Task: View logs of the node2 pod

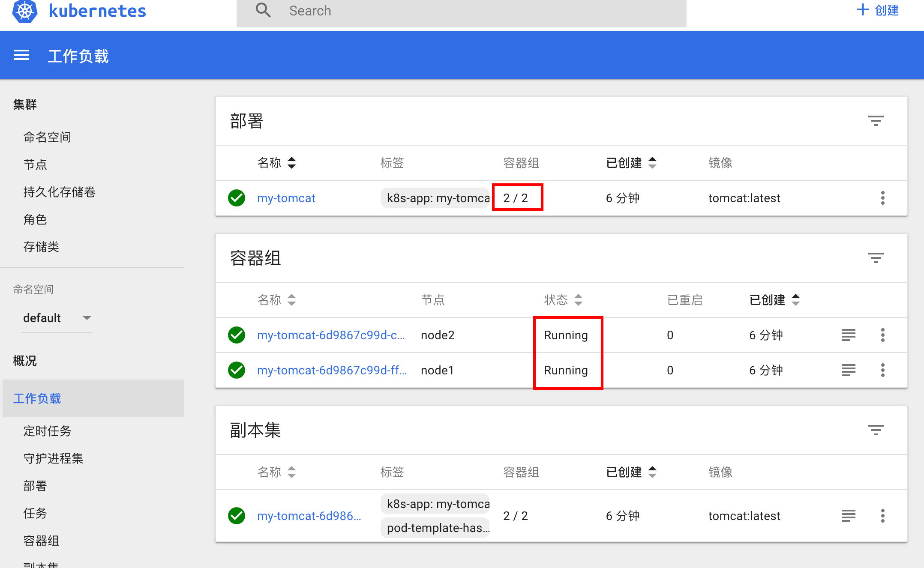Action: [x=848, y=335]
